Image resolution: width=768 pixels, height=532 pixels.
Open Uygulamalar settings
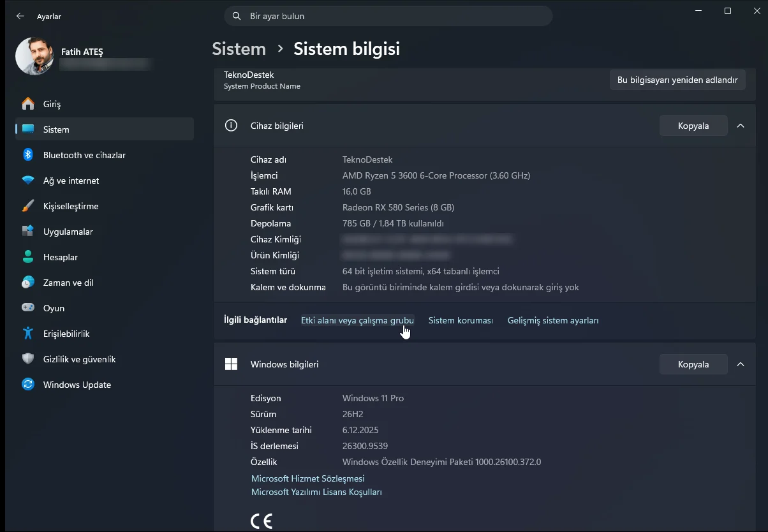(105, 232)
